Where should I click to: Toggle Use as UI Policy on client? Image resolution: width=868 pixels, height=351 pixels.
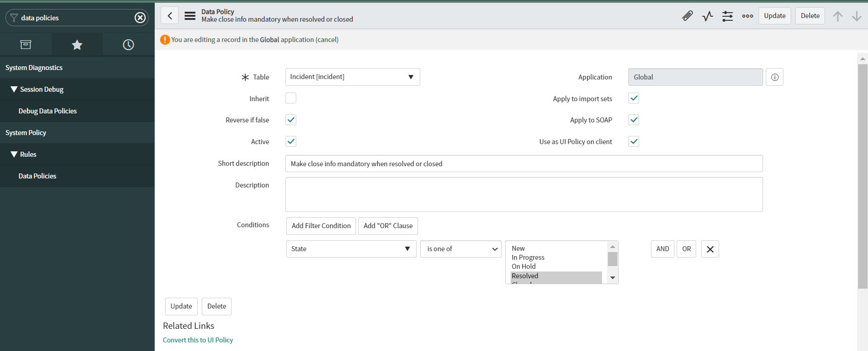click(634, 141)
